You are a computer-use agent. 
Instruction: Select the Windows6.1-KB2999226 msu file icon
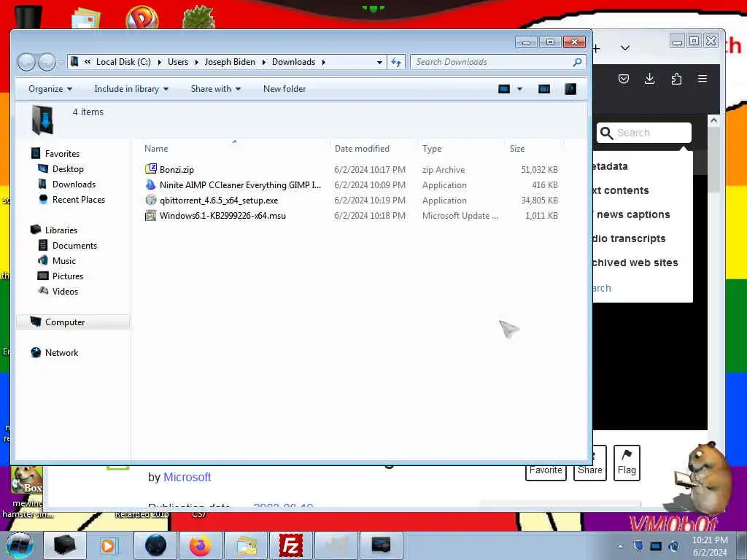coord(151,215)
